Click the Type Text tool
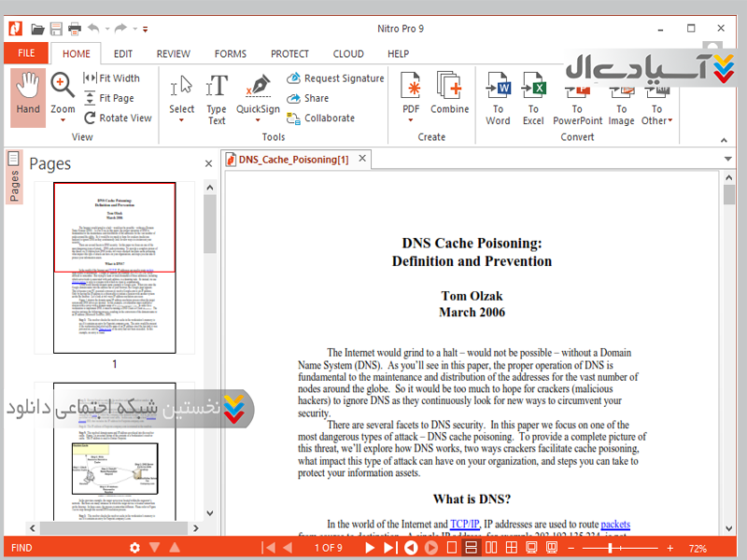747x560 pixels. coord(217,99)
